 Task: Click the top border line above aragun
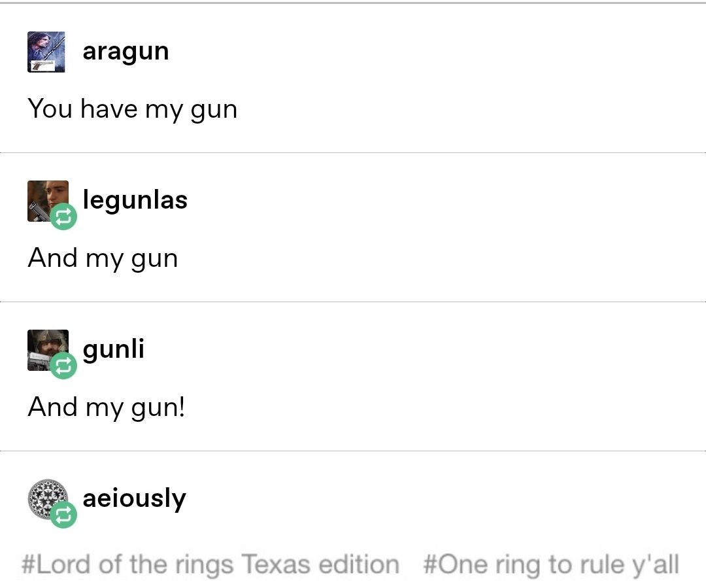[353, 3]
